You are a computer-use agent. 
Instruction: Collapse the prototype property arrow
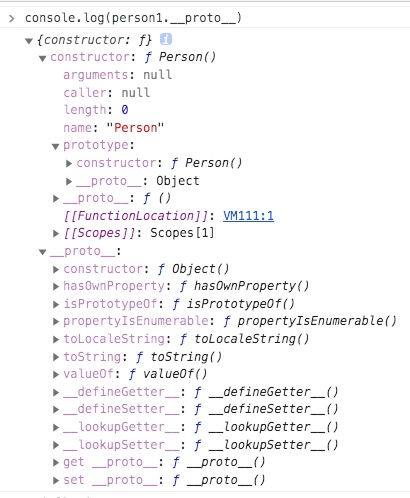(x=56, y=146)
